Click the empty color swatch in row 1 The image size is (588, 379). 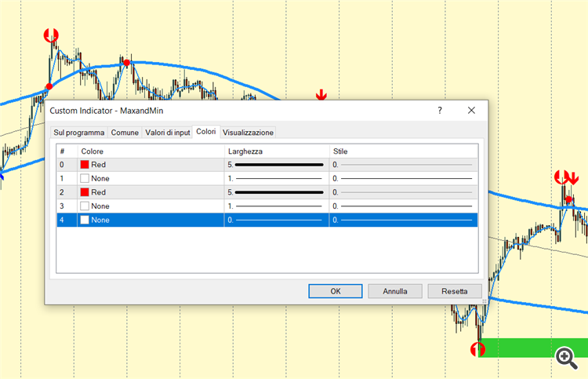click(85, 179)
